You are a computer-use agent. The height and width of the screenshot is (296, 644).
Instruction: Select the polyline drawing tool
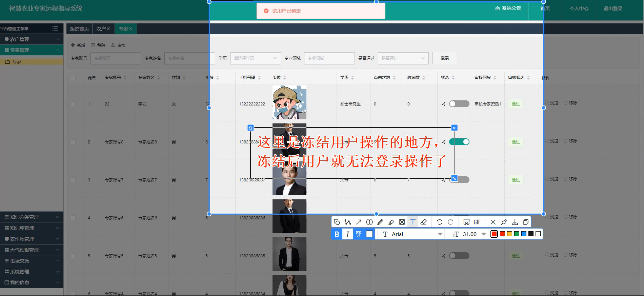348,222
